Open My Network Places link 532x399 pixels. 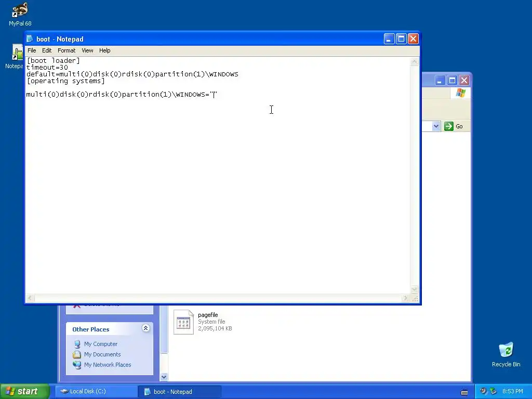tap(108, 365)
